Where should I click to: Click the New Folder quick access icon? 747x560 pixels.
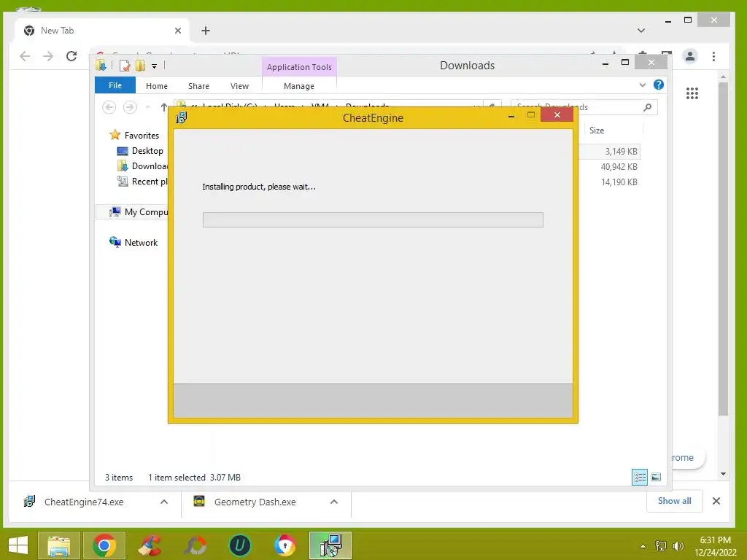(x=141, y=66)
